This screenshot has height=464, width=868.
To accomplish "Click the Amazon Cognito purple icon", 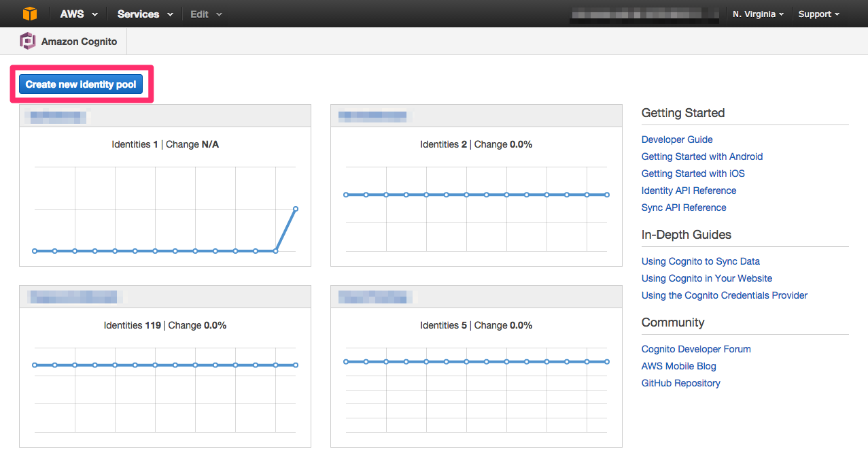I will pyautogui.click(x=28, y=42).
